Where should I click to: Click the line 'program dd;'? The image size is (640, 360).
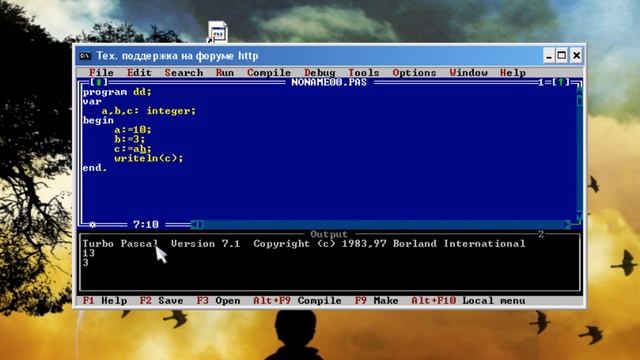117,92
